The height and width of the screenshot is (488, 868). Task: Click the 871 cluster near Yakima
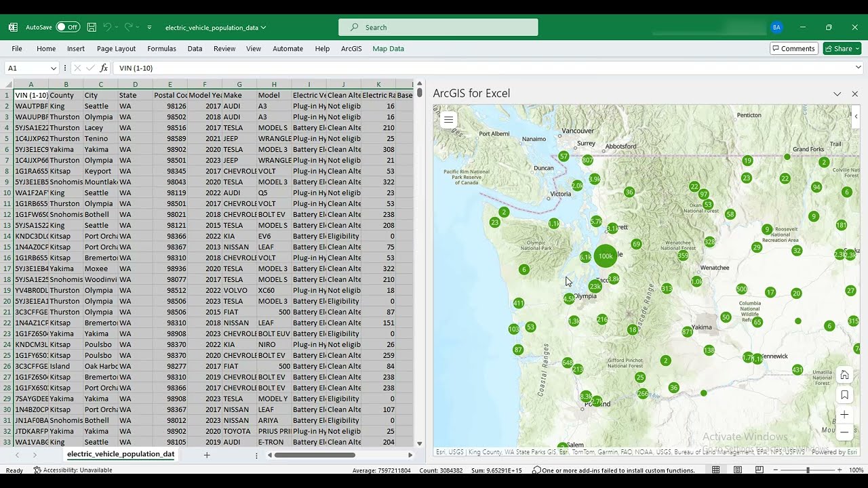tap(687, 332)
